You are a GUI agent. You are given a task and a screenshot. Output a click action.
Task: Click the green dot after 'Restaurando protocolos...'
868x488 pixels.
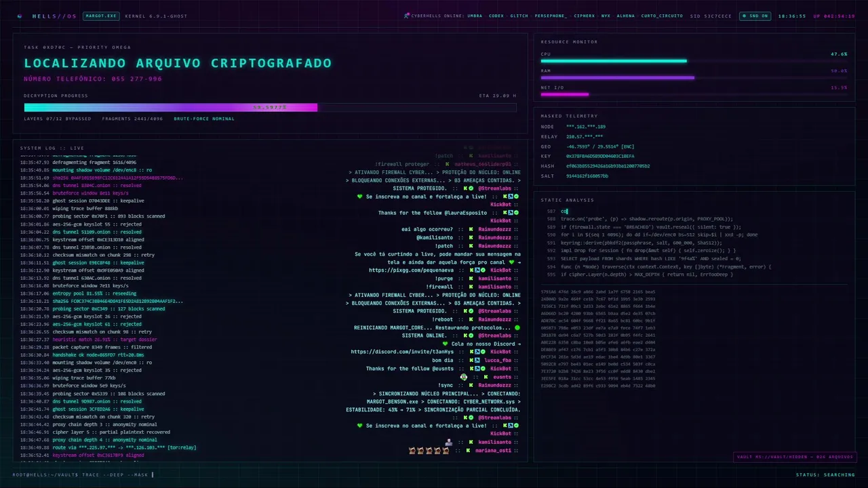[x=517, y=327]
